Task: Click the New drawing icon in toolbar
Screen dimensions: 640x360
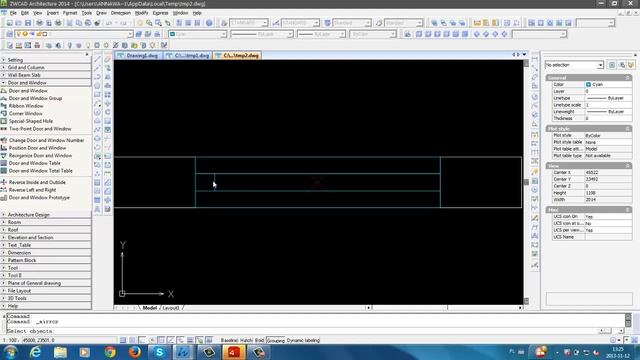Action: coord(9,23)
